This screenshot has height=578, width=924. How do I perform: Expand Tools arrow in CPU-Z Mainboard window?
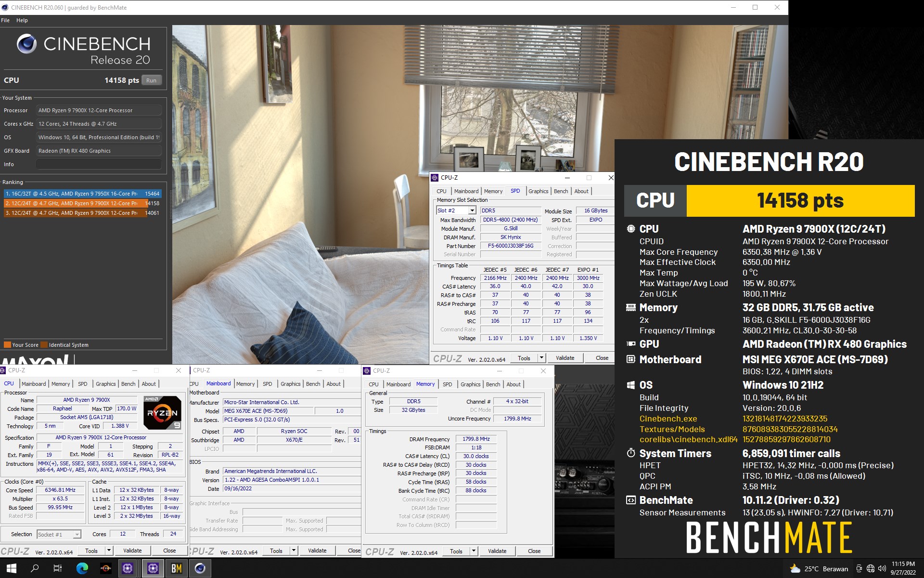294,551
